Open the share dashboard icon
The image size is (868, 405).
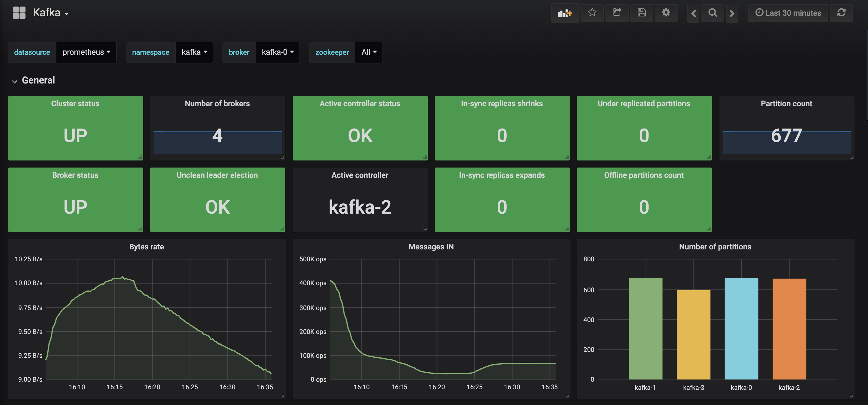pyautogui.click(x=617, y=13)
